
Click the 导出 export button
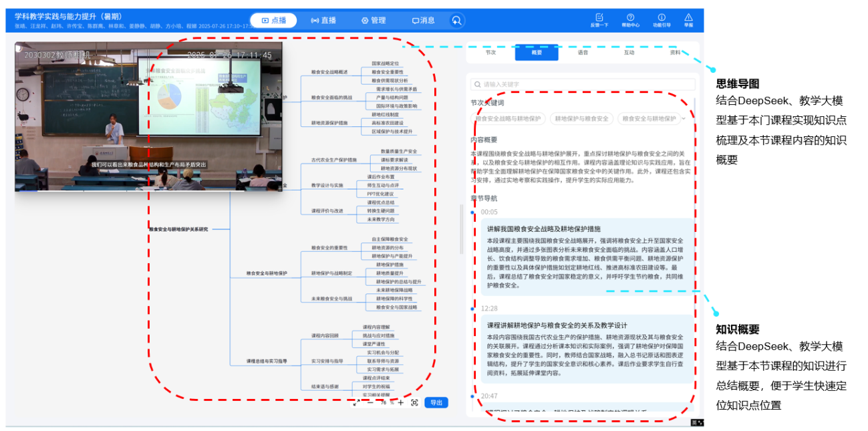pos(436,403)
